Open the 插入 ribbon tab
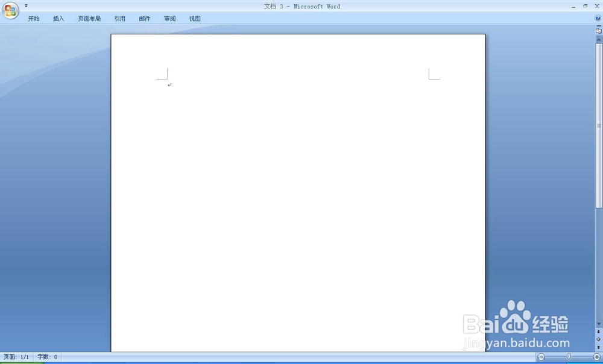 (58, 19)
